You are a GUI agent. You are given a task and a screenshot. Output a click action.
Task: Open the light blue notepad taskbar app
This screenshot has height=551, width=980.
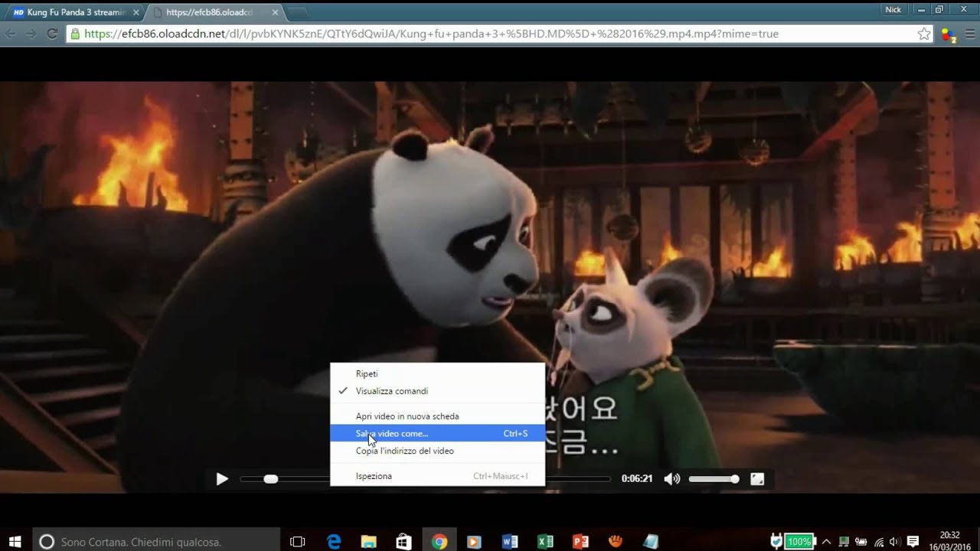point(651,542)
